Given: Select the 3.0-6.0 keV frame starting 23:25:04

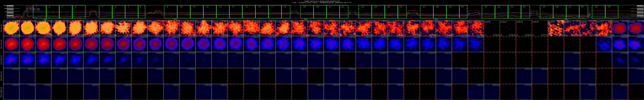Looking at the screenshot, I should (380, 28).
